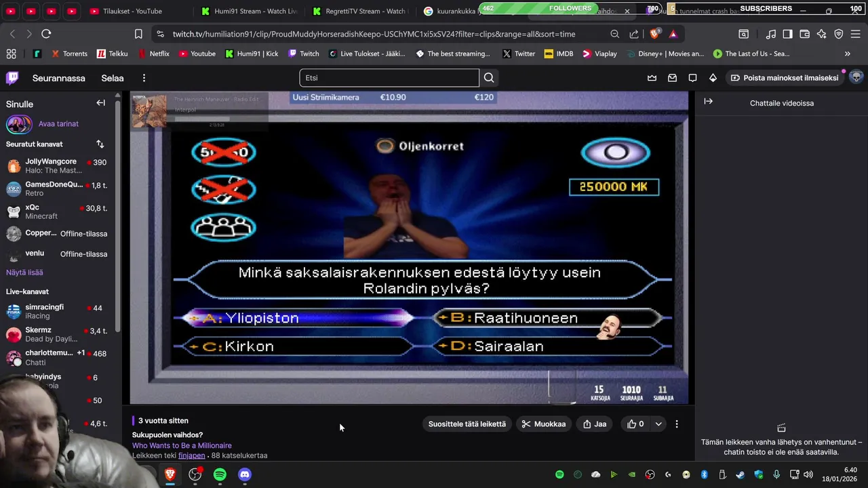868x488 pixels.
Task: Open the apps grid in bookmarks bar
Action: coord(12,54)
